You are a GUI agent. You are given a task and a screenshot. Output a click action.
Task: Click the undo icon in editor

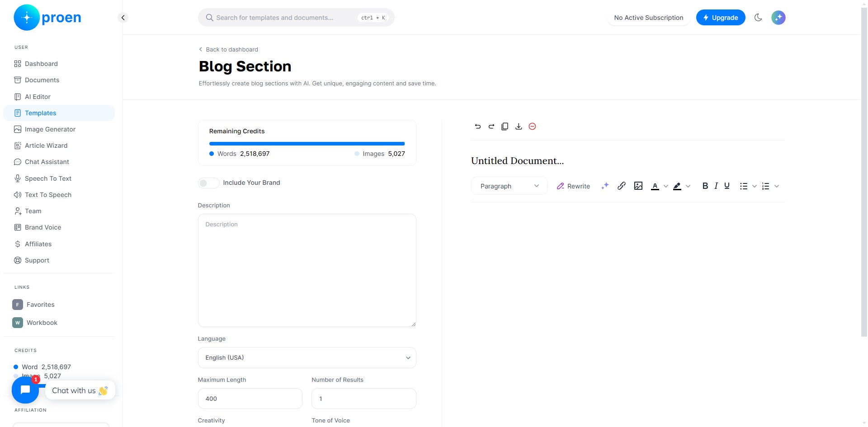pos(478,127)
